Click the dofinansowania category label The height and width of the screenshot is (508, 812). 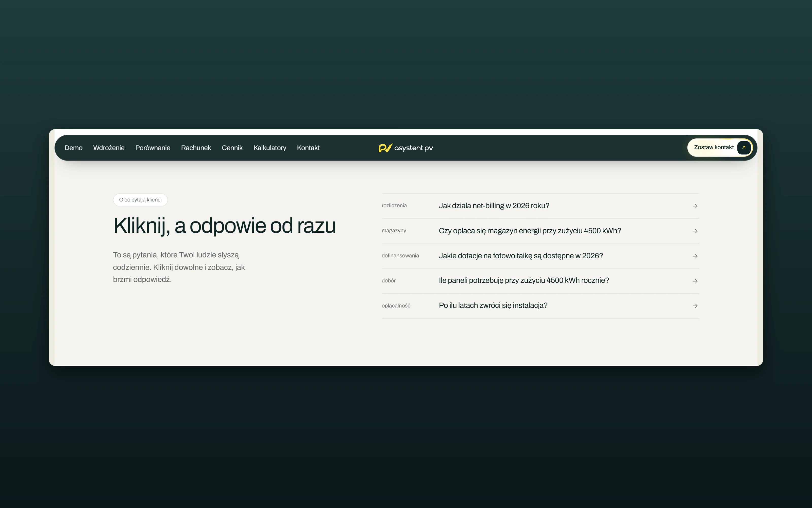pos(400,256)
